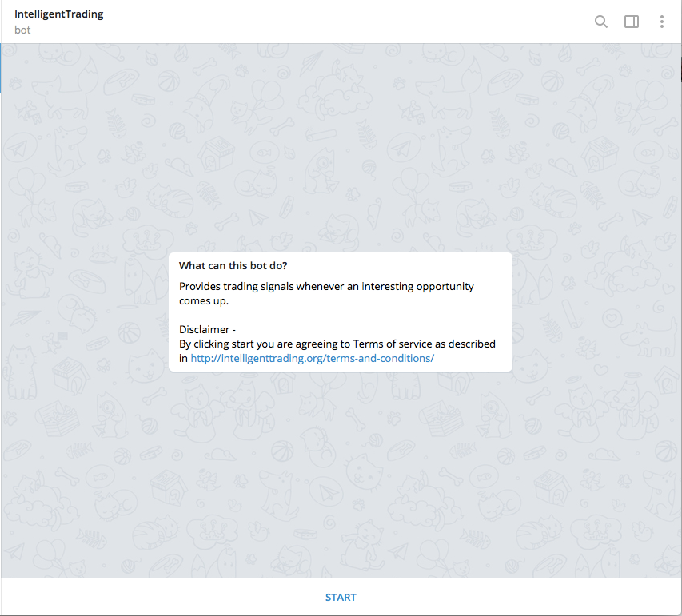Open search in the IntelligentTrading chat
682x616 pixels.
[600, 22]
